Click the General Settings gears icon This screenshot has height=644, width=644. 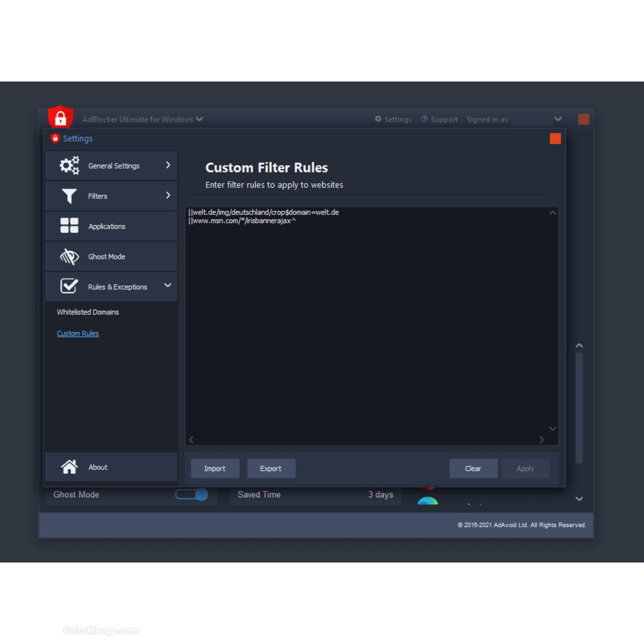click(69, 166)
